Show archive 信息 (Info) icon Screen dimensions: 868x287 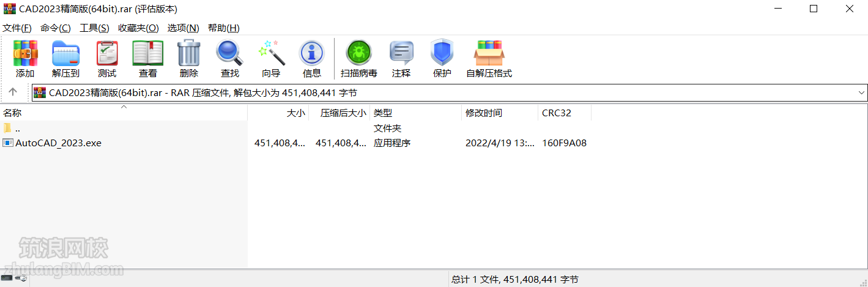[312, 54]
